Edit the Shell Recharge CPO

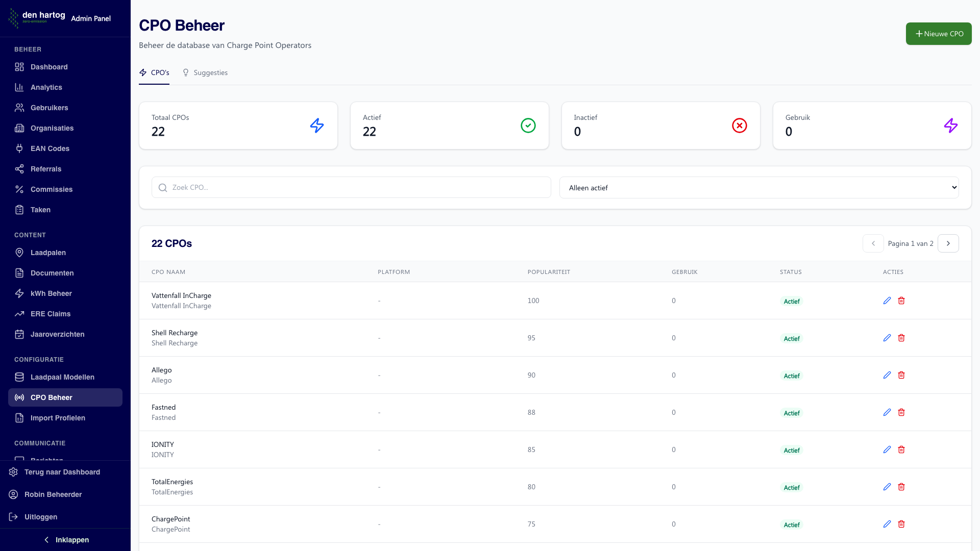pyautogui.click(x=887, y=338)
